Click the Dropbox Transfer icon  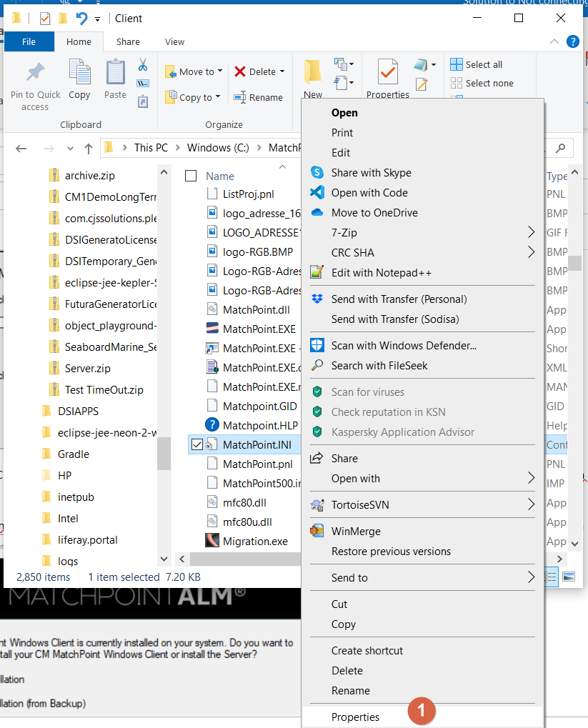point(317,299)
